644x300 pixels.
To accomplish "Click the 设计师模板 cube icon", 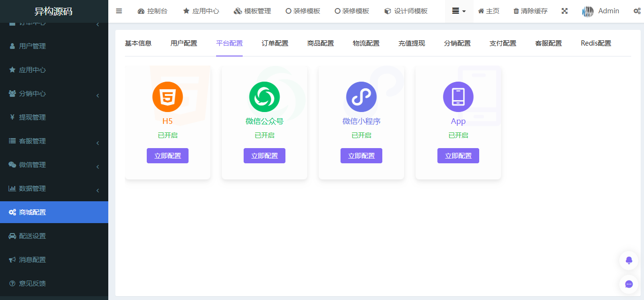I will tap(388, 11).
